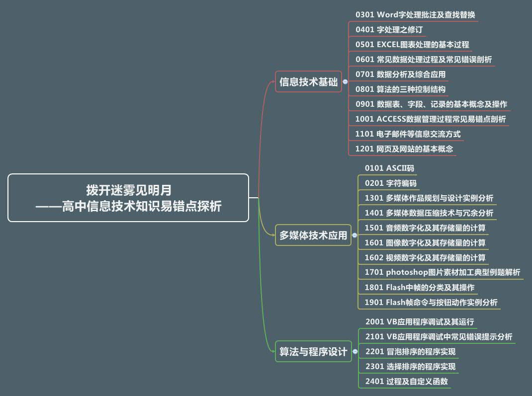The width and height of the screenshot is (532, 396).
Task: Select 1001 ACCESS数据管理过程常见易错点剖析
Action: pyautogui.click(x=430, y=119)
